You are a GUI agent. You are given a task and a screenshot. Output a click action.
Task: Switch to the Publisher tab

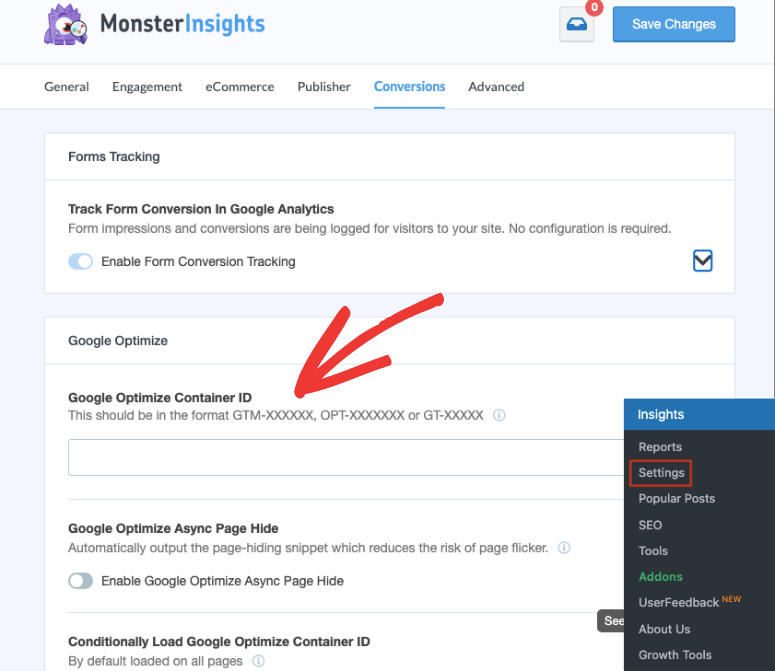click(324, 86)
